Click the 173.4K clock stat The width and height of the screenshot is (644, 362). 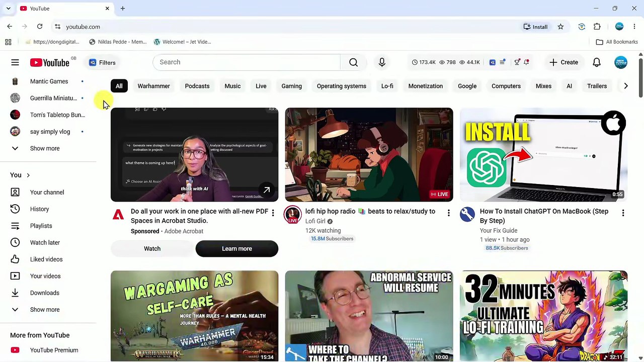point(424,62)
